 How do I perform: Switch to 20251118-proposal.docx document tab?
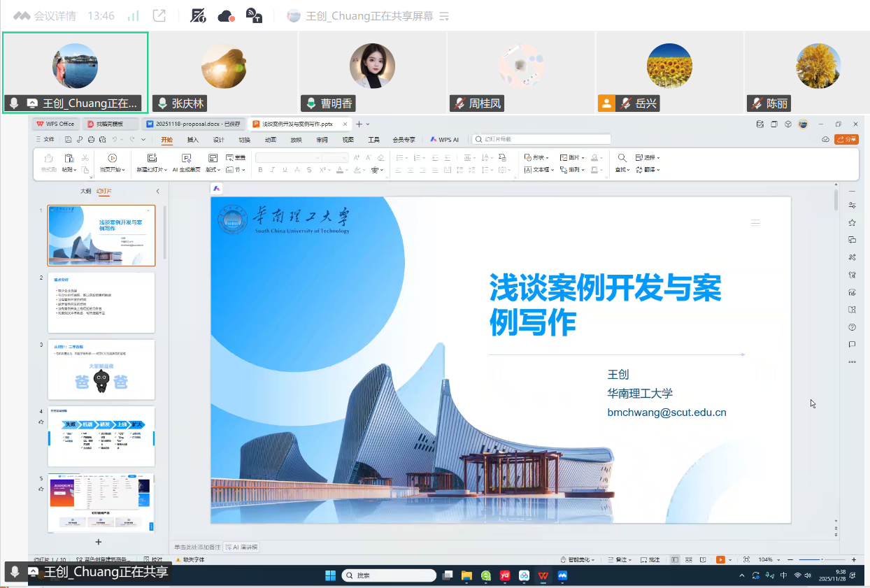pos(193,124)
